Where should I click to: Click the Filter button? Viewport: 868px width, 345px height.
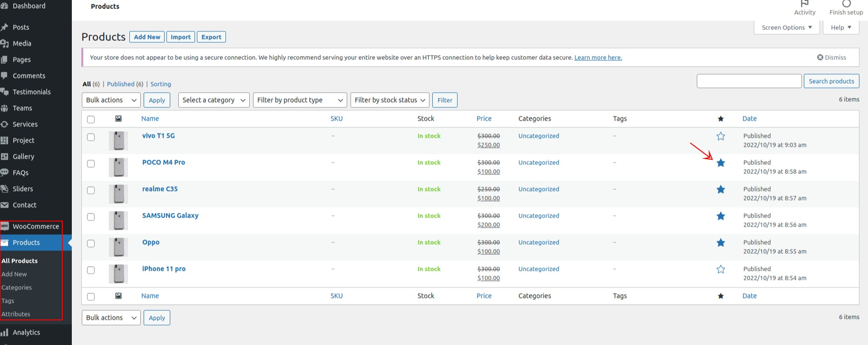(x=445, y=100)
